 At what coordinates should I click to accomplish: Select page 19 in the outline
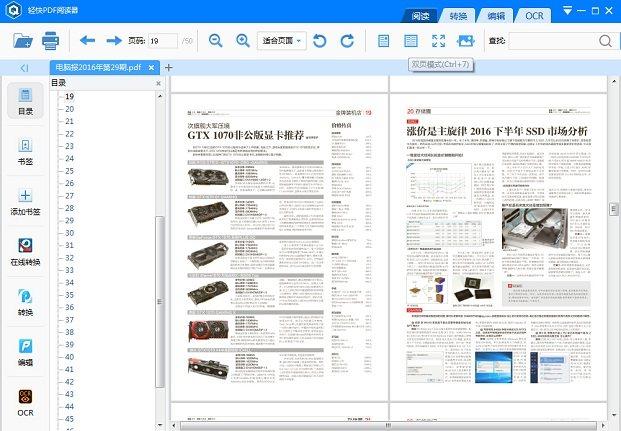click(70, 96)
